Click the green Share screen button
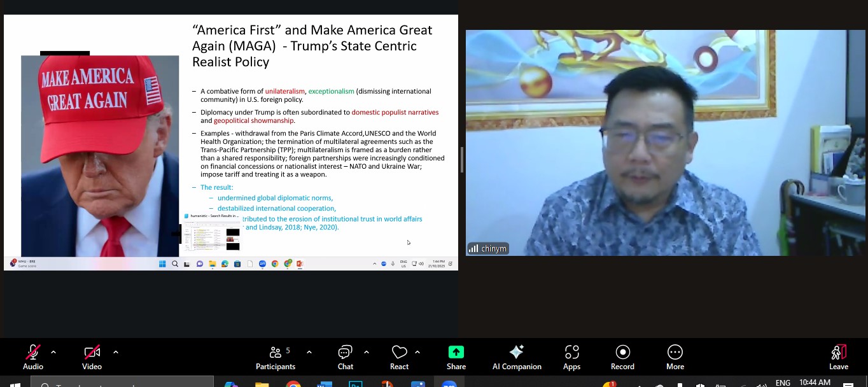Image resolution: width=868 pixels, height=387 pixels. pyautogui.click(x=456, y=356)
